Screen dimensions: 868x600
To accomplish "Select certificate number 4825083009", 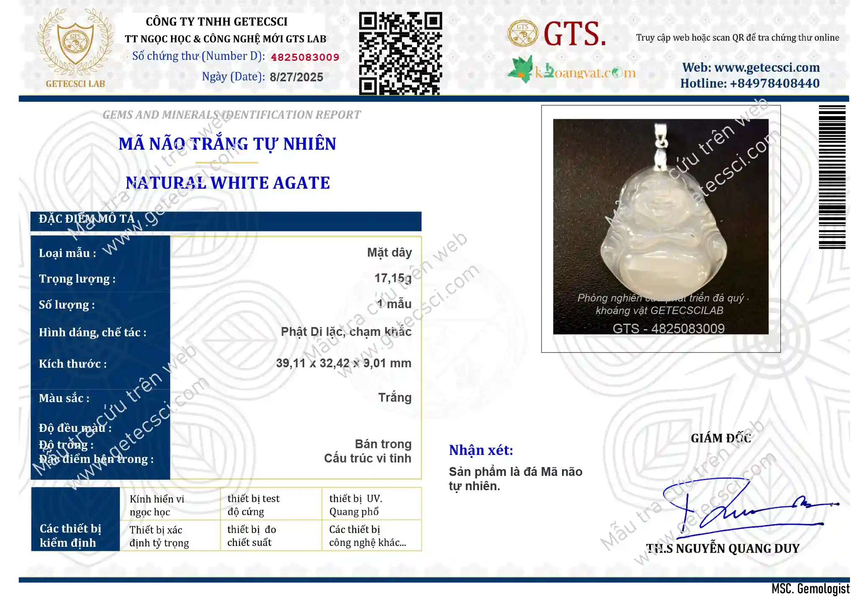I will (305, 57).
